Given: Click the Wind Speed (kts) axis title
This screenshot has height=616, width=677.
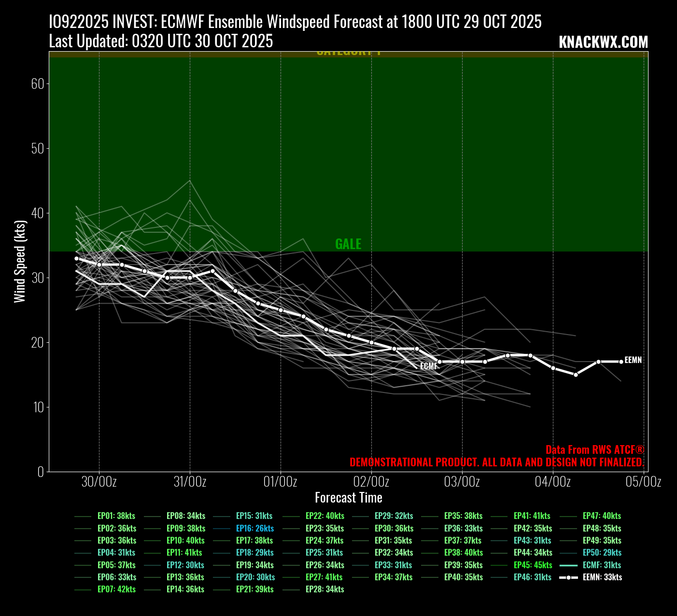Looking at the screenshot, I should coord(19,261).
